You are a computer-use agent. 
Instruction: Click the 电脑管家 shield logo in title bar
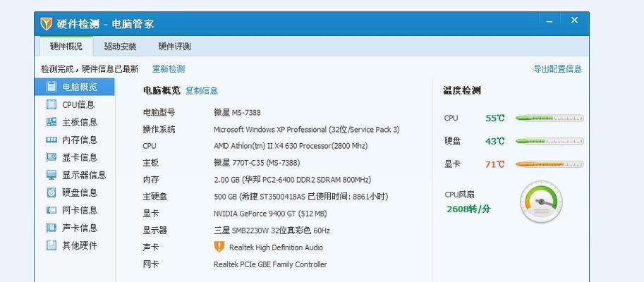pos(47,24)
